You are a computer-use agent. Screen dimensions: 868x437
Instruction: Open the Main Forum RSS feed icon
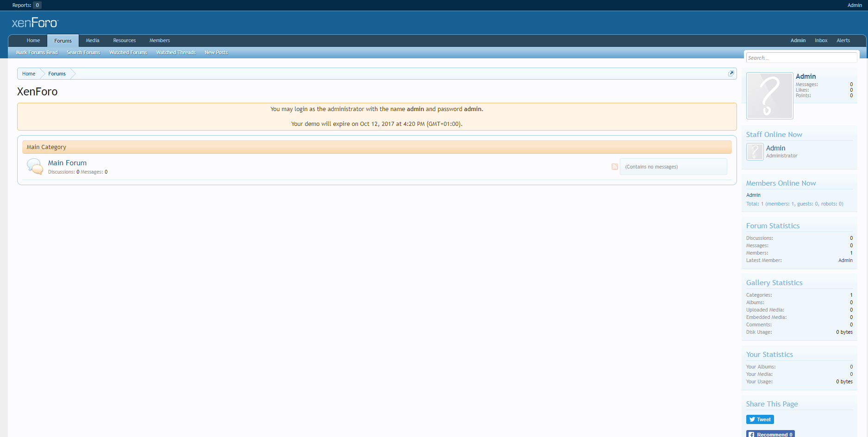[614, 167]
